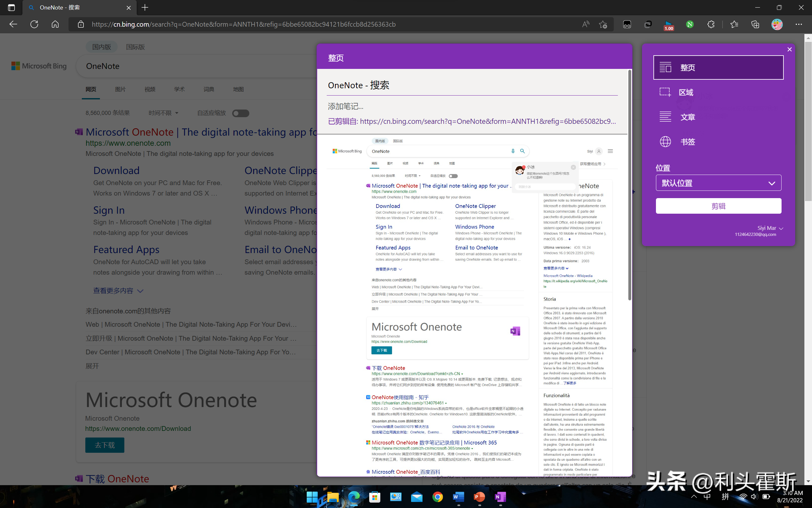Open the 默认位置 location dropdown
This screenshot has width=812, height=508.
718,183
